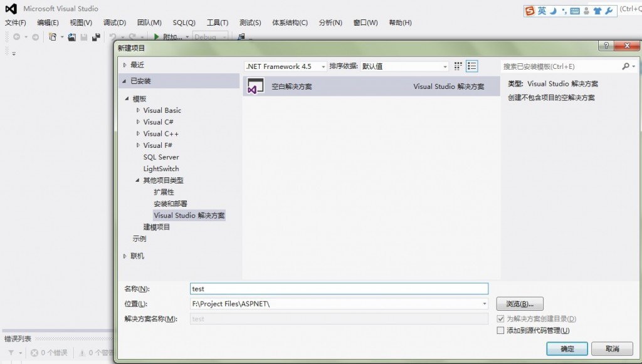This screenshot has width=642, height=364.
Task: Expand the Visual F# tree node
Action: 138,145
